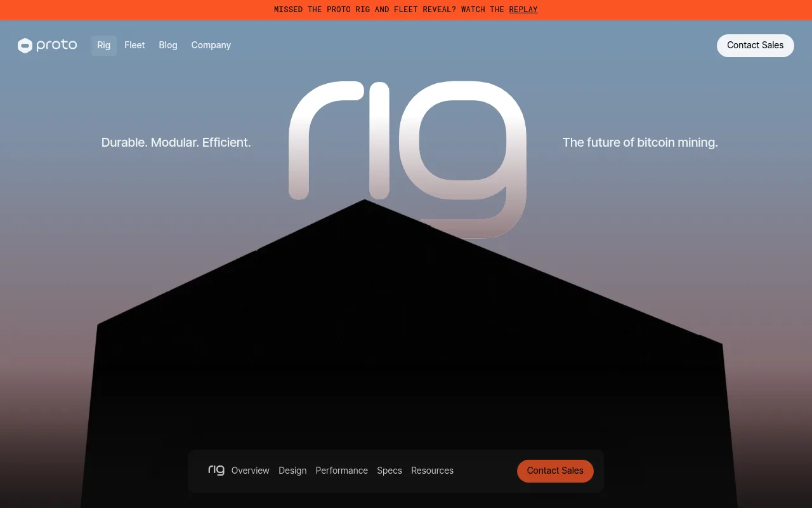Viewport: 812px width, 508px height.
Task: Click the large rig hero wordmark
Action: pos(407,159)
